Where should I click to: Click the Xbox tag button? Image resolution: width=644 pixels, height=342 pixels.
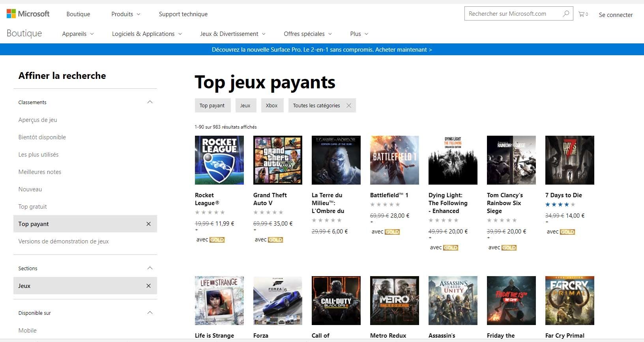pos(271,105)
